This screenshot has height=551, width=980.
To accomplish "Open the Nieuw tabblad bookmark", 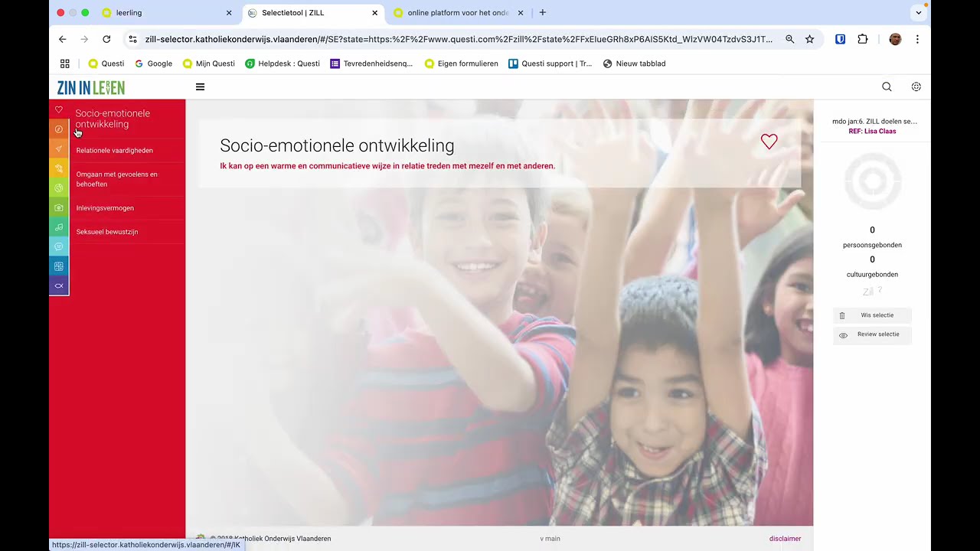I will point(634,64).
